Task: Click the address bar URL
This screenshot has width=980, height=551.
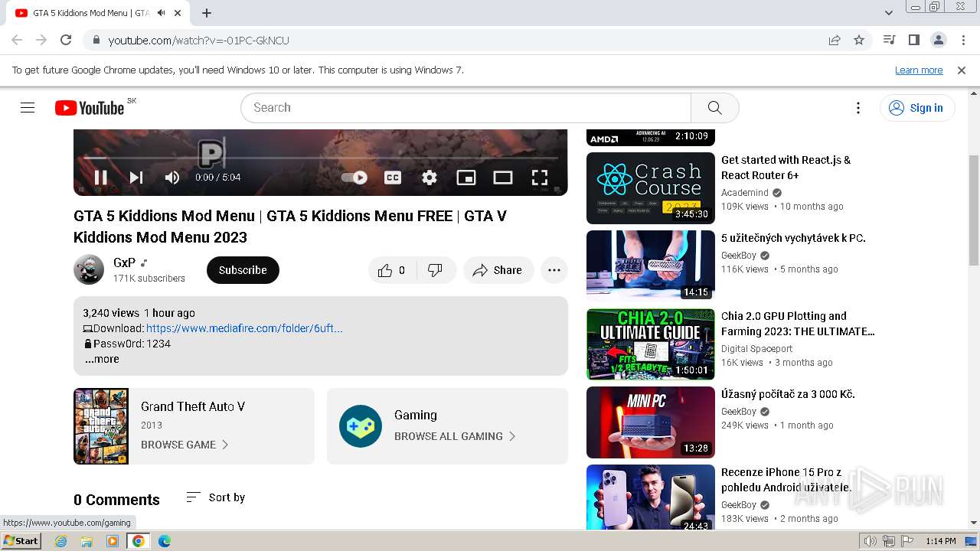Action: click(199, 40)
